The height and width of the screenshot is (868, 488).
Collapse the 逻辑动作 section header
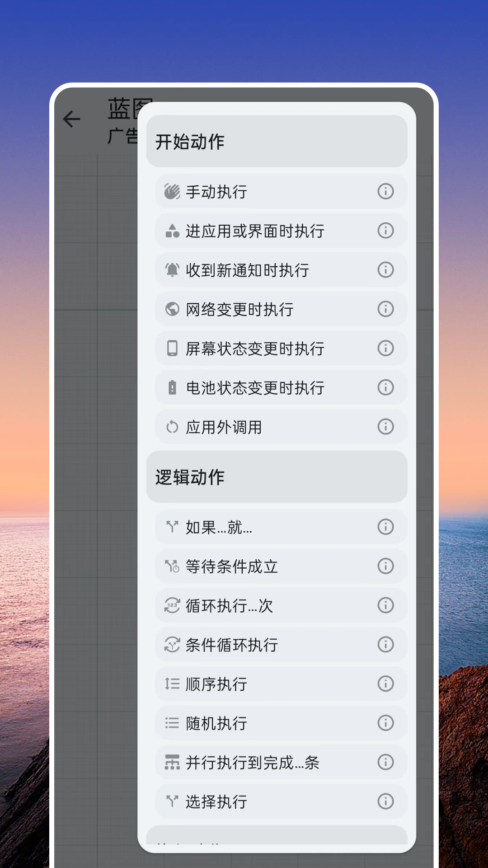click(x=277, y=477)
